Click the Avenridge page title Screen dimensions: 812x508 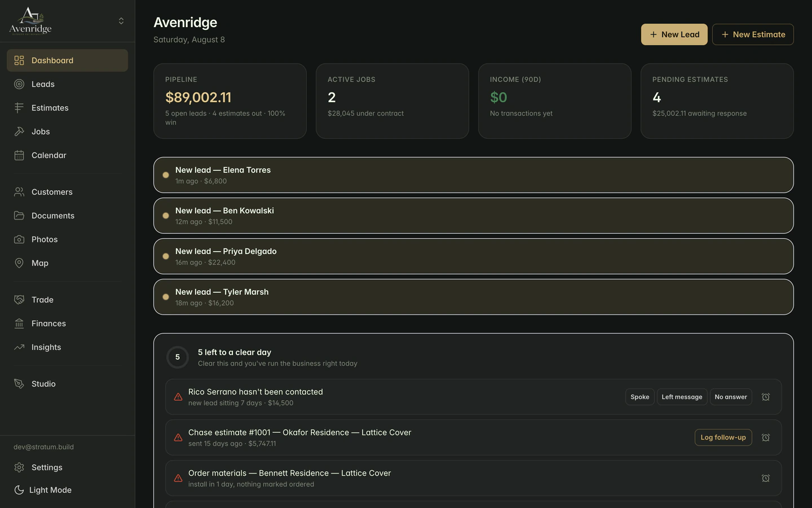click(186, 23)
